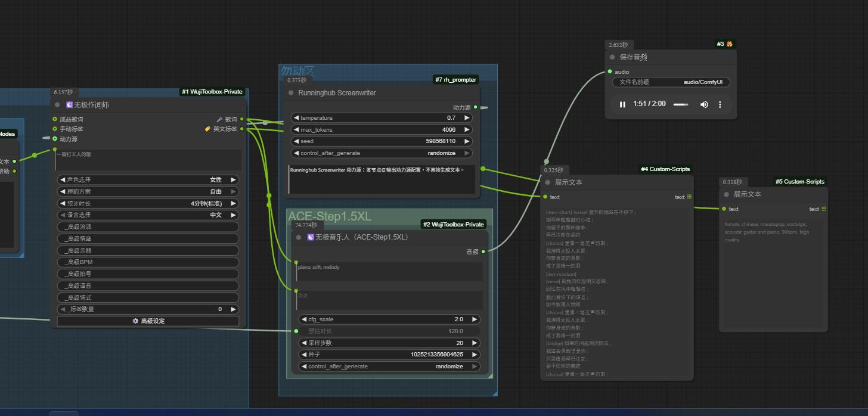The width and height of the screenshot is (868, 416).
Task: Seek on the audio player progress bar
Action: pyautogui.click(x=681, y=104)
